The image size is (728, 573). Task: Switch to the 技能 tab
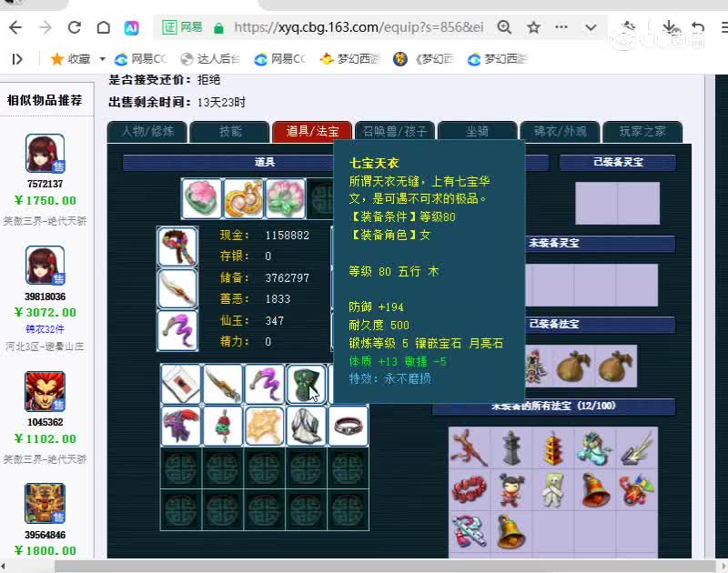[230, 132]
